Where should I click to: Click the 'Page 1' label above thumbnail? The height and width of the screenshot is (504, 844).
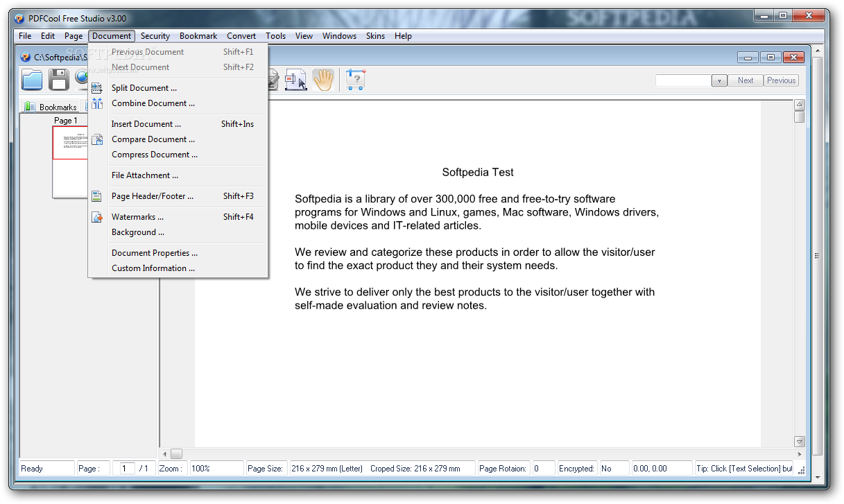click(66, 121)
